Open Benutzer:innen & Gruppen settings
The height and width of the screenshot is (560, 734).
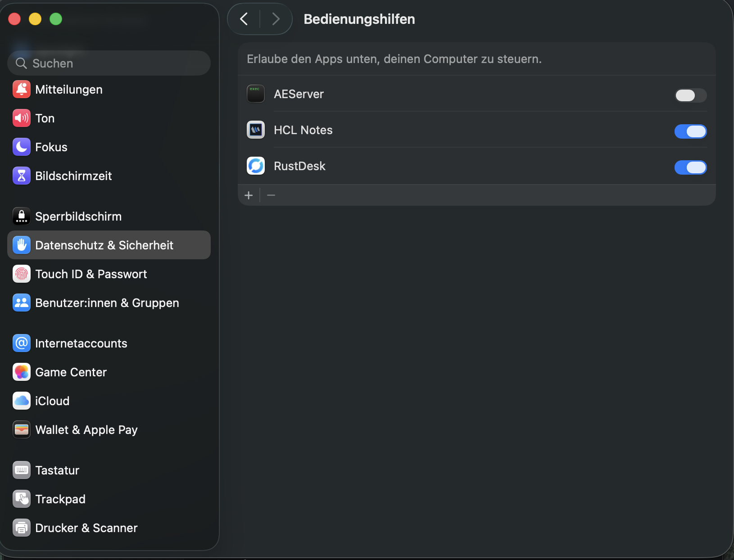[107, 303]
